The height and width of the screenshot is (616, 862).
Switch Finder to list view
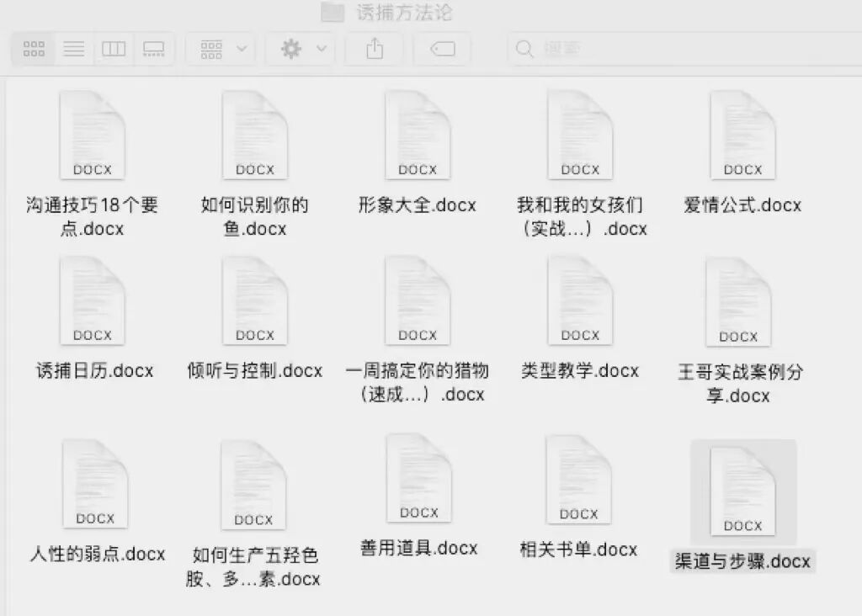coord(74,49)
